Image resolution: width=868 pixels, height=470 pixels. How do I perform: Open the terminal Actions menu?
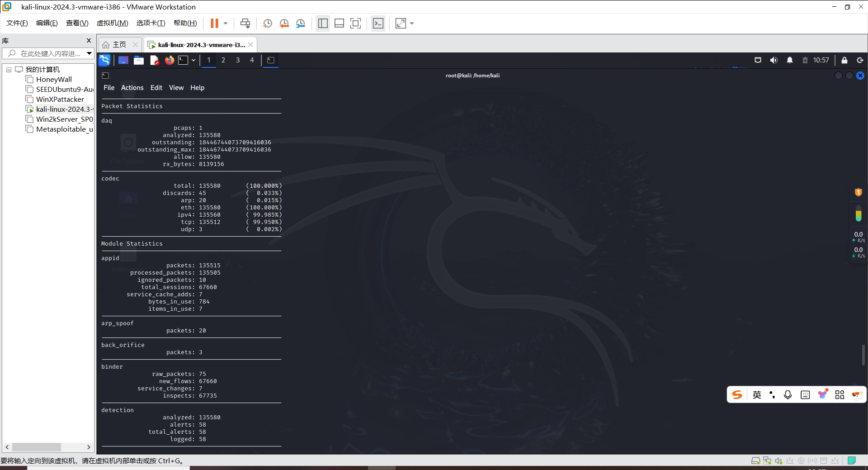pyautogui.click(x=132, y=88)
